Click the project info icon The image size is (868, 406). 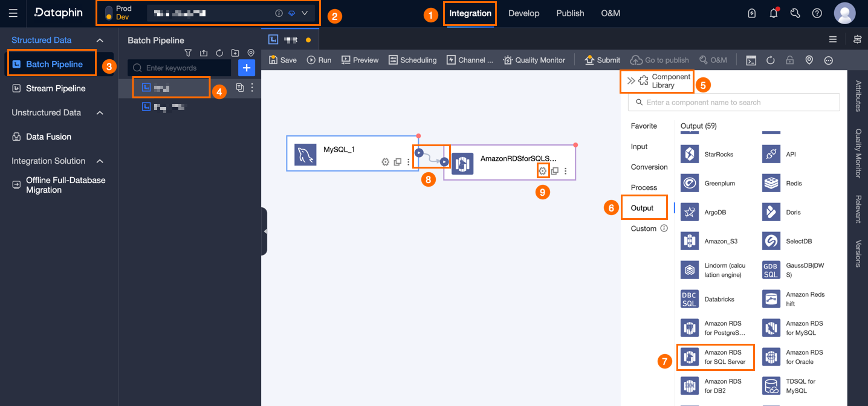point(279,13)
